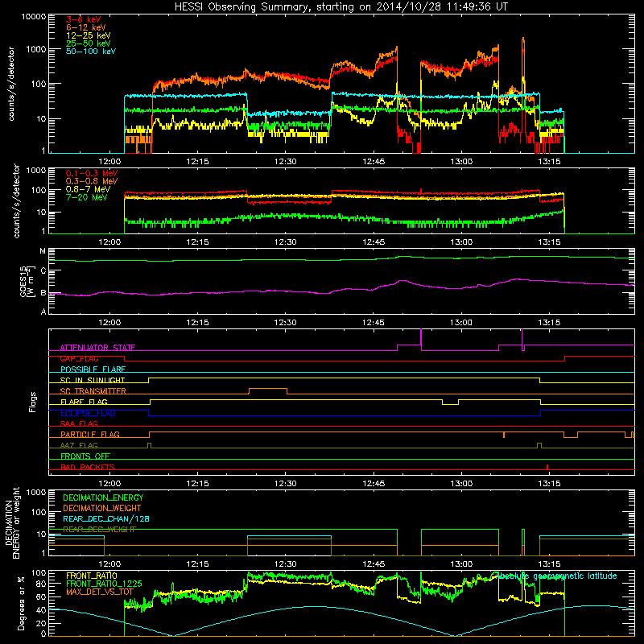
Task: Click the SC_TRANSMITTER flag label
Action: (x=93, y=391)
